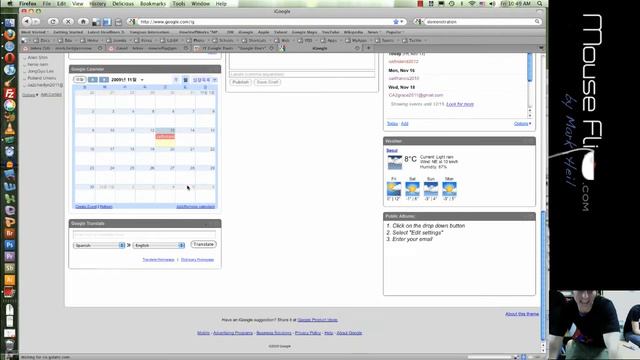Click the Translate text input field
The height and width of the screenshot is (360, 640).
[x=144, y=235]
